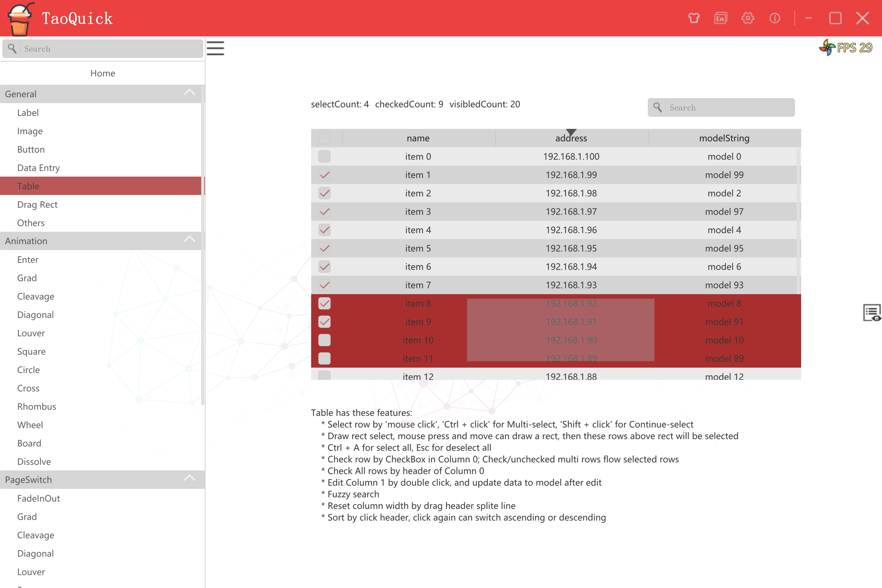Click the FPS pinwheel icon
Image resolution: width=882 pixels, height=588 pixels.
tap(827, 48)
